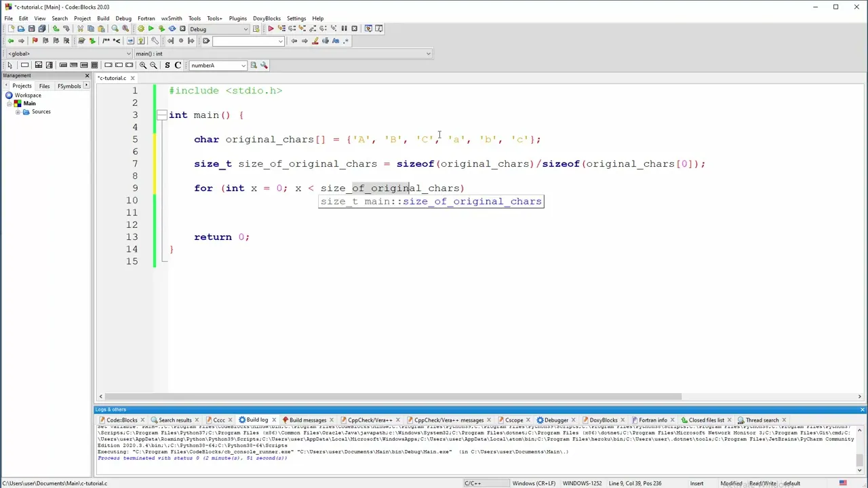Click the editor horizontal scrollbar
The image size is (868, 488).
click(393, 396)
